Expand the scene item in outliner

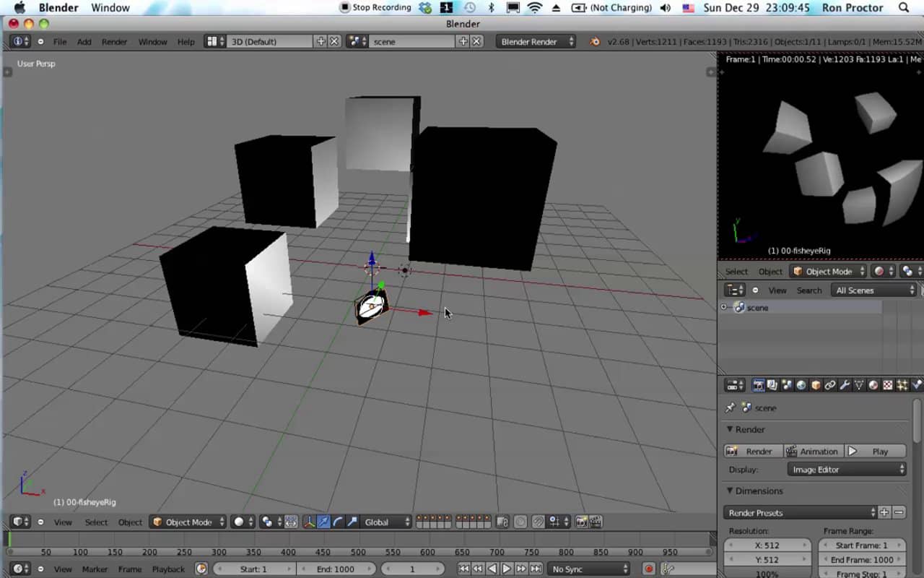tap(724, 307)
